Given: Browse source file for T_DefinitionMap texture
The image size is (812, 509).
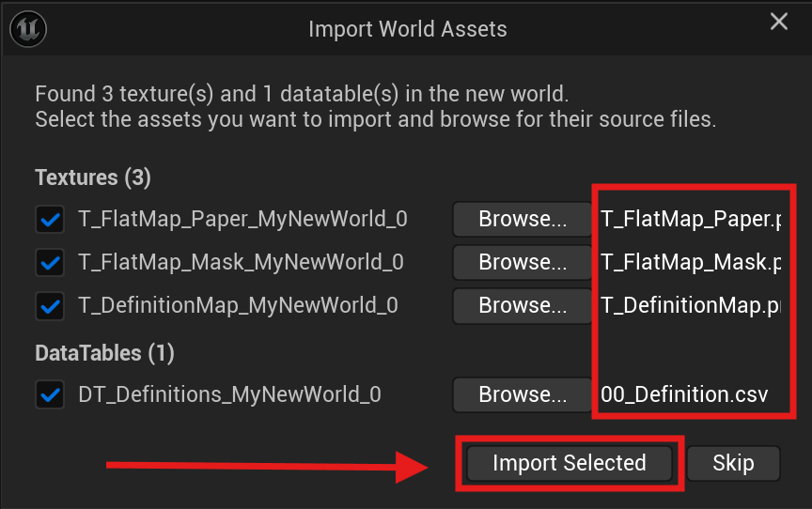Looking at the screenshot, I should pyautogui.click(x=523, y=306).
